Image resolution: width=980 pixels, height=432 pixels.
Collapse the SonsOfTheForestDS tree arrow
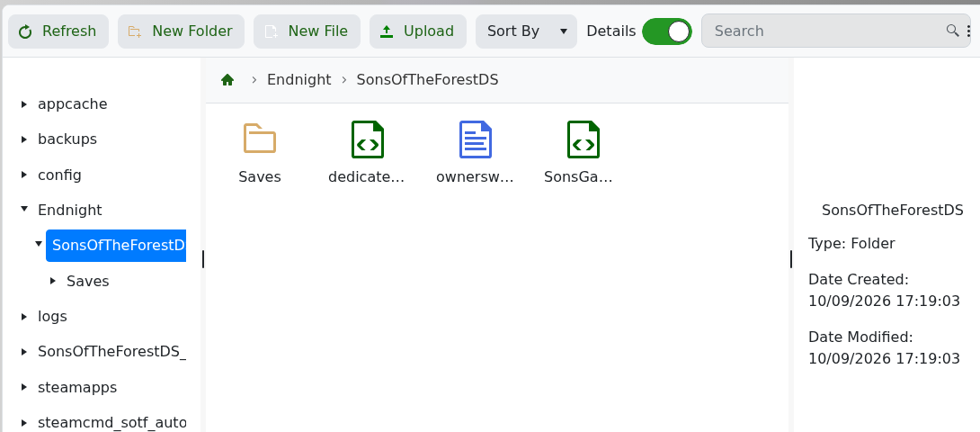click(x=39, y=244)
